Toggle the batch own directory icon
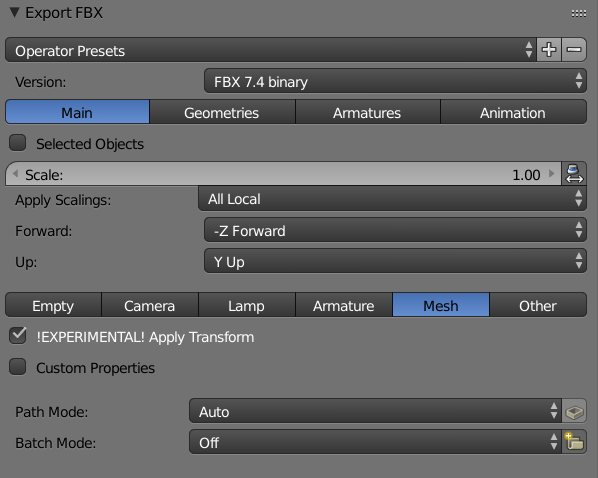Viewport: 598px width, 478px height. 574,442
